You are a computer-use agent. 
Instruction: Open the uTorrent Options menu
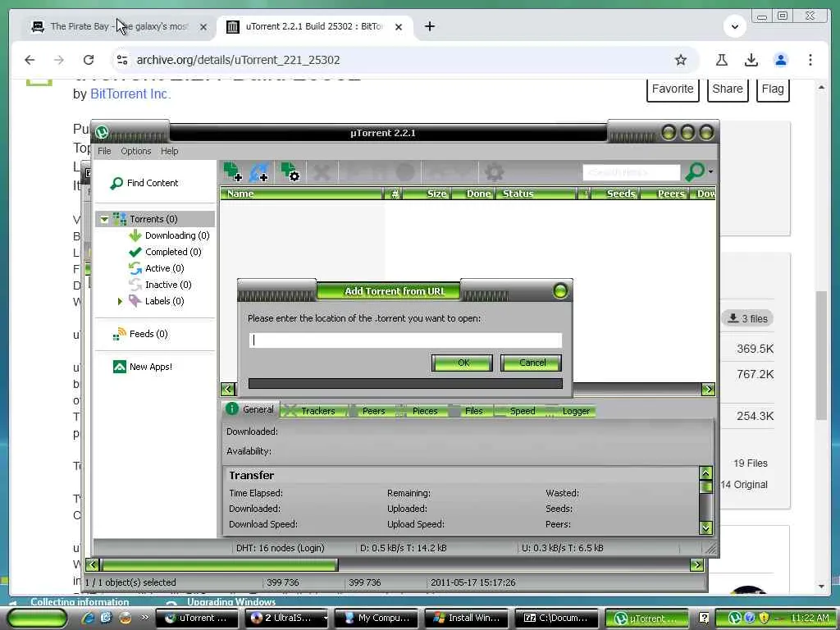click(135, 151)
